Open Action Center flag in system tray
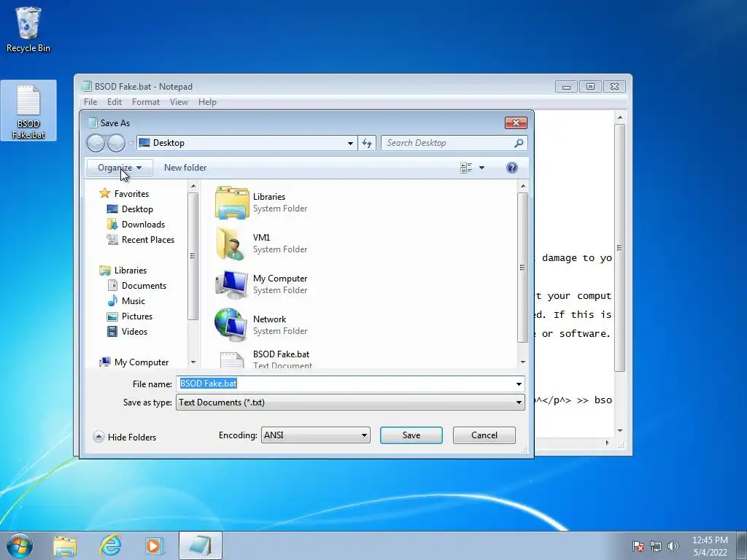Image resolution: width=747 pixels, height=560 pixels. [x=638, y=546]
